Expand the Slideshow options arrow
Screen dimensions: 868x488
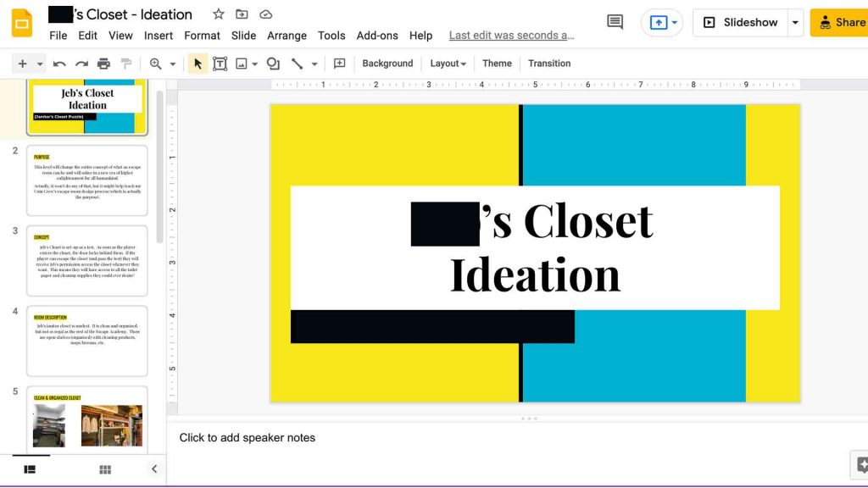[x=793, y=22]
